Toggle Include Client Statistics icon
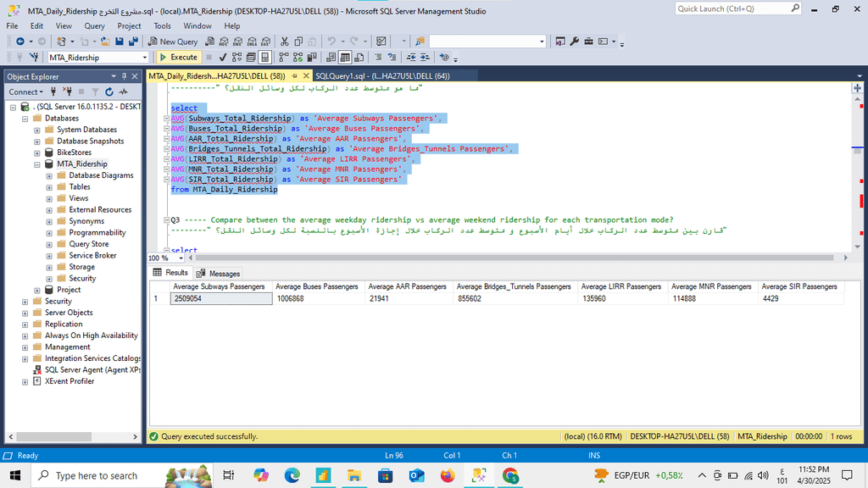Screen dimensions: 868x488 pos(312,57)
